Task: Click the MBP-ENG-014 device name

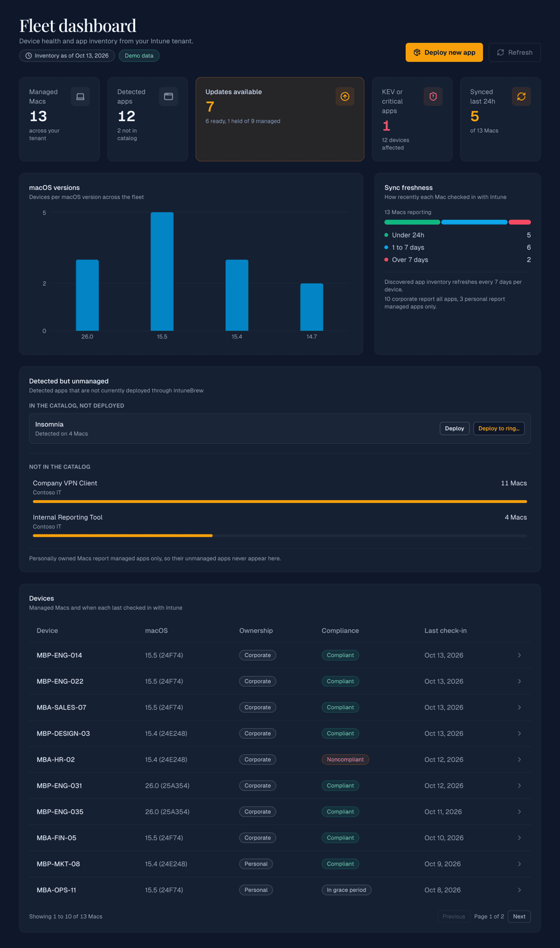Action: pos(59,655)
